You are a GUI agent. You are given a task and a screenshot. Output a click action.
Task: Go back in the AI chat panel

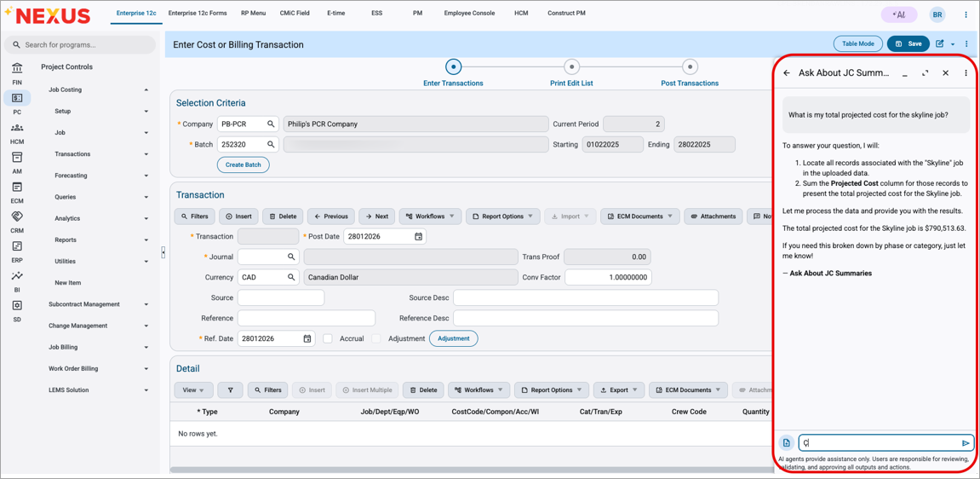click(x=786, y=73)
